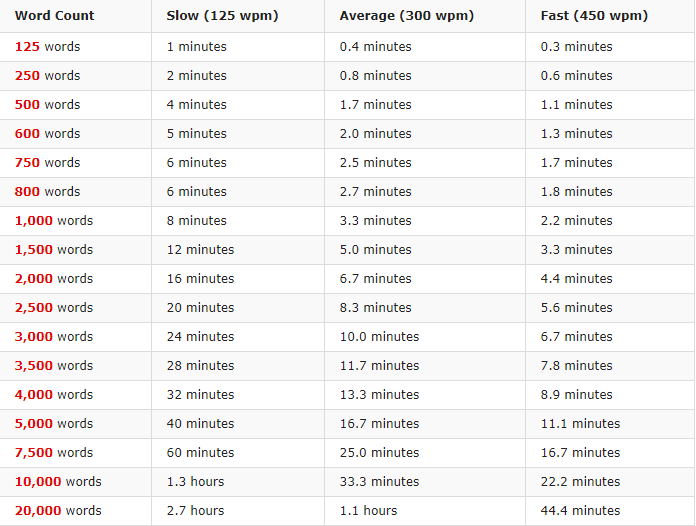Click the red 125 words link

pos(27,47)
